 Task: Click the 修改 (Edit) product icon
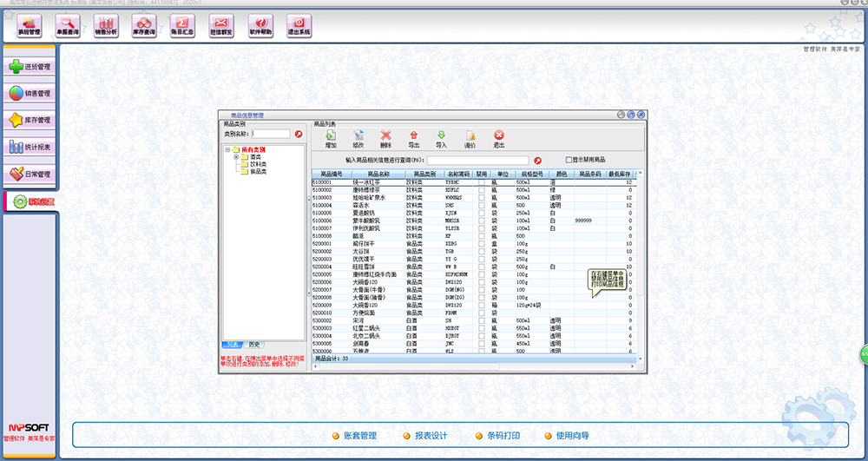coord(358,136)
